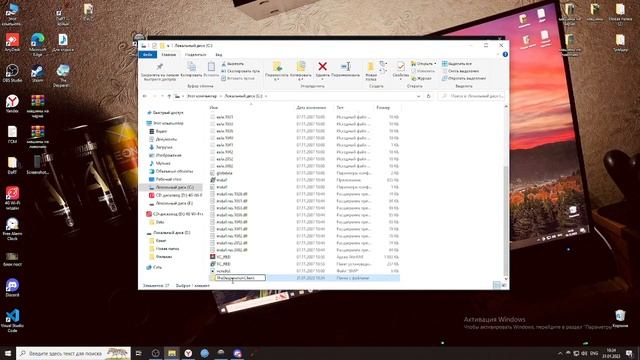
Task: Select the globdata file
Action: coord(224,173)
